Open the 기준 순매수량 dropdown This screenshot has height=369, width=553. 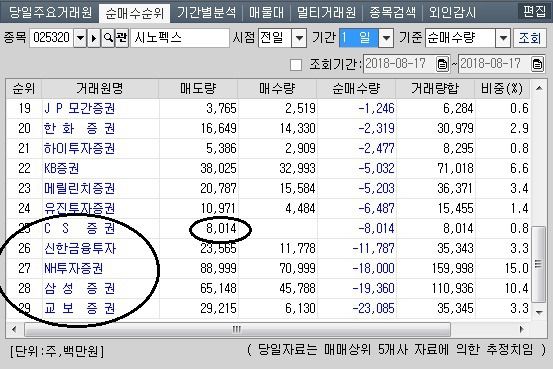[x=503, y=38]
